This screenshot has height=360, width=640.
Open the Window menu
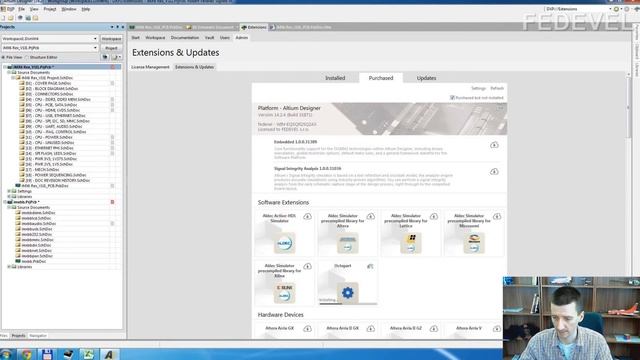tap(69, 9)
